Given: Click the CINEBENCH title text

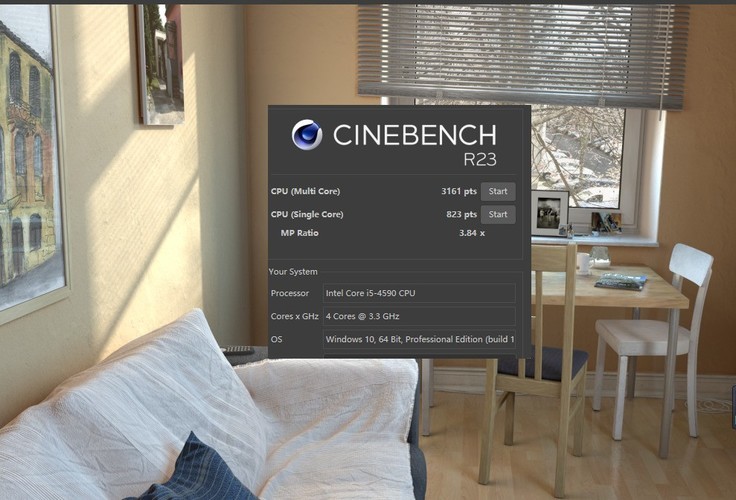Looking at the screenshot, I should click(414, 135).
